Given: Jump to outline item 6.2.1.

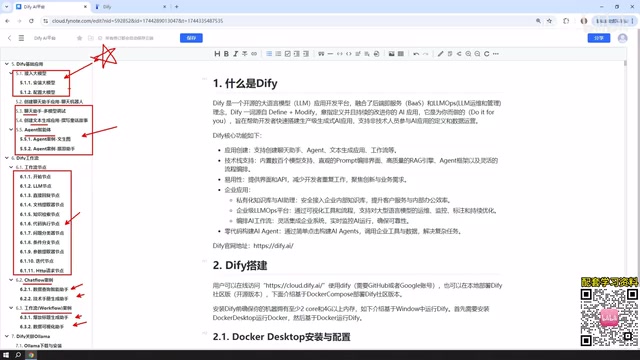Looking at the screenshot, I should [44, 289].
